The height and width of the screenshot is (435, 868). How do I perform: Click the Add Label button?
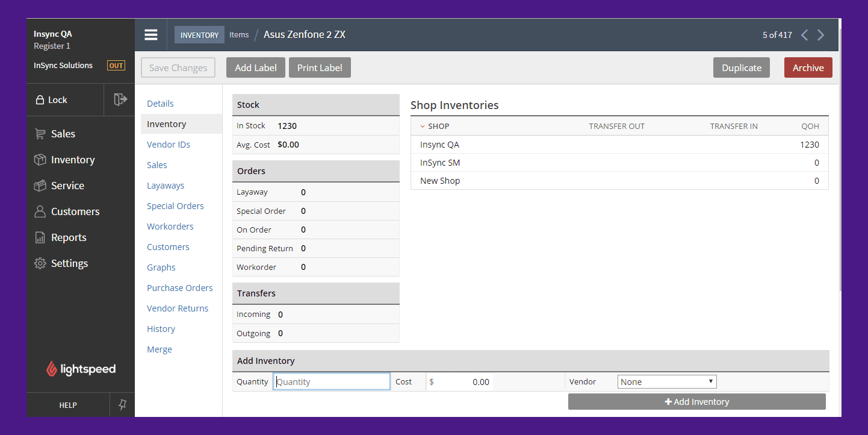[256, 67]
